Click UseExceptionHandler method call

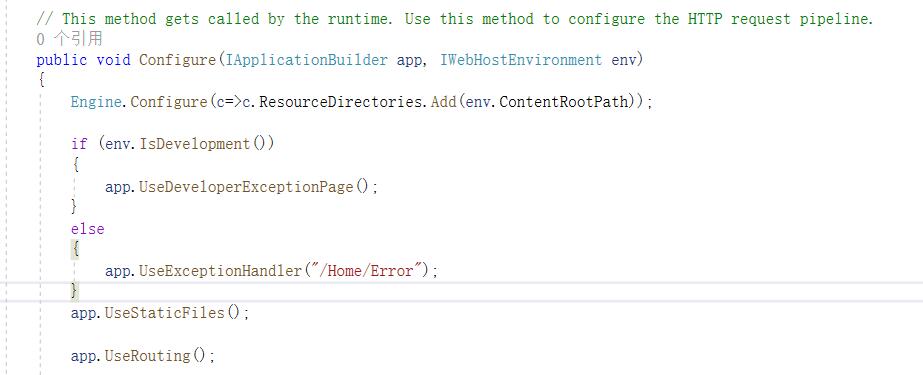pos(220,271)
